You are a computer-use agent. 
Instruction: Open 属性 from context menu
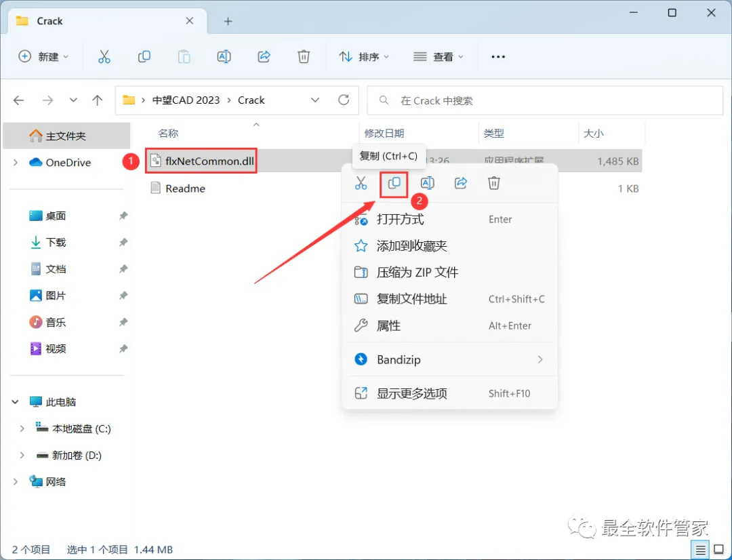pos(450,325)
